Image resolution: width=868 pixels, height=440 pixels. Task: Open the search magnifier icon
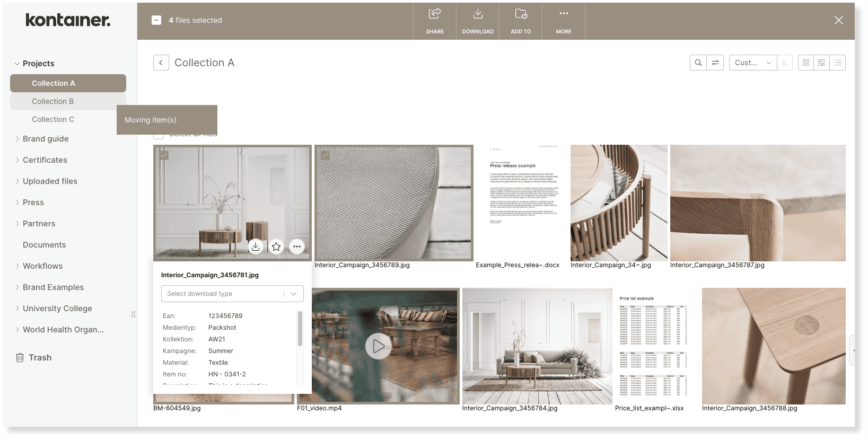coord(698,63)
